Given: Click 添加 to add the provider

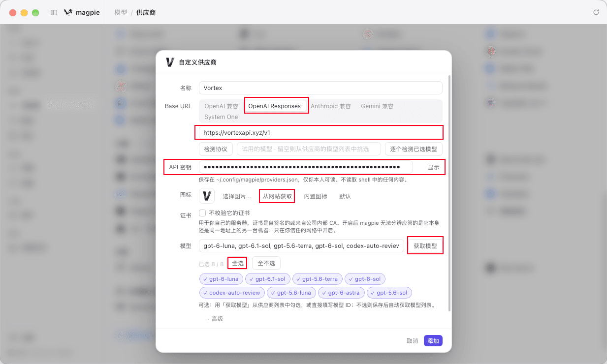Looking at the screenshot, I should coord(433,341).
